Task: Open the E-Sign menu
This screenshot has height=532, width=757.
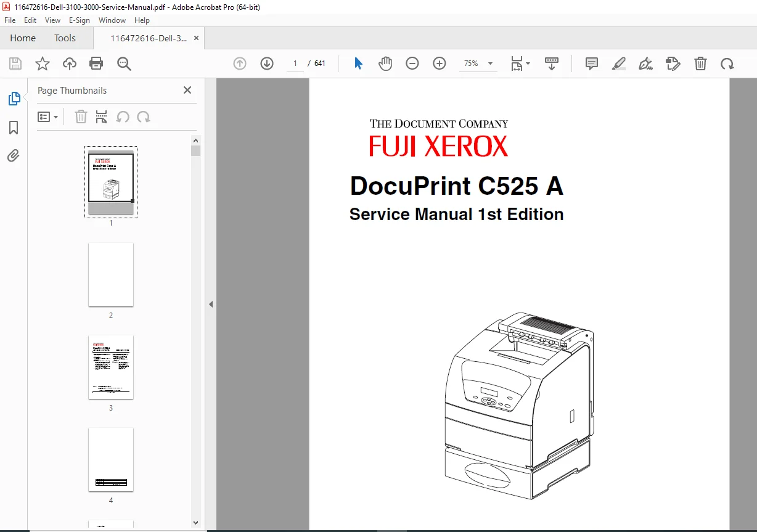Action: pos(80,20)
